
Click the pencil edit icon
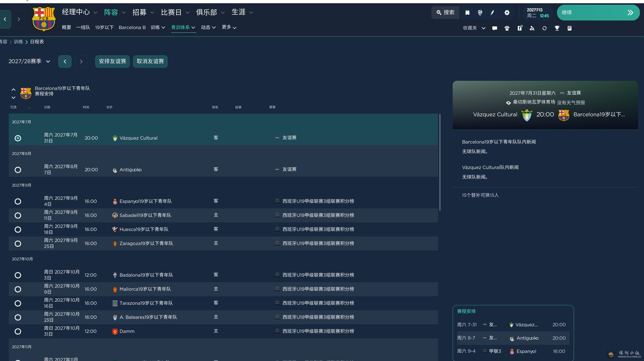(493, 13)
